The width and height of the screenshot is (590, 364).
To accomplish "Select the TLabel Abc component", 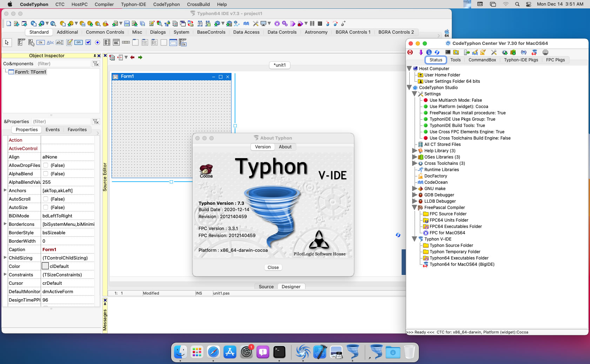I will (x=50, y=42).
